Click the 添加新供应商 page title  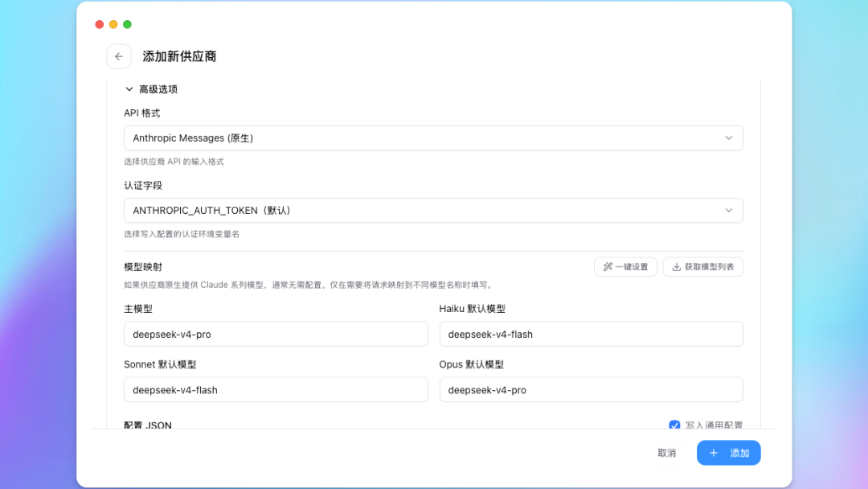179,56
